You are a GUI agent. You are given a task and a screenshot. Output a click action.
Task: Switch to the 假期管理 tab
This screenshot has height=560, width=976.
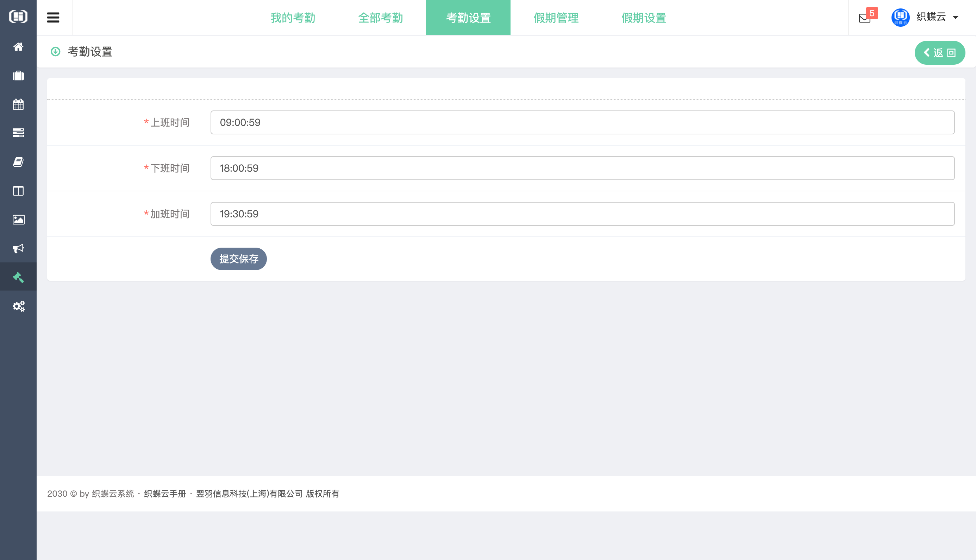coord(556,18)
